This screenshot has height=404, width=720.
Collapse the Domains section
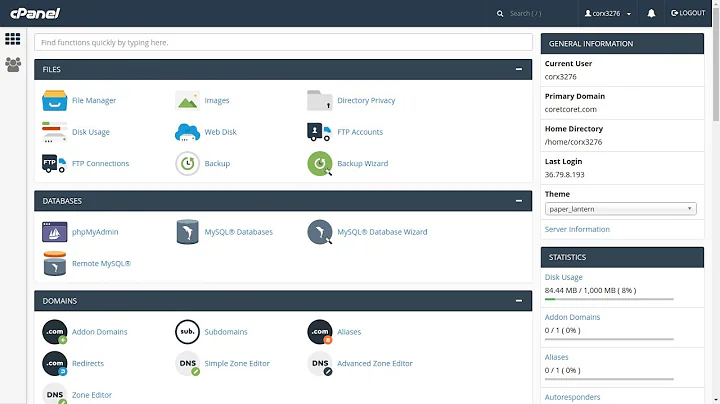(x=519, y=301)
